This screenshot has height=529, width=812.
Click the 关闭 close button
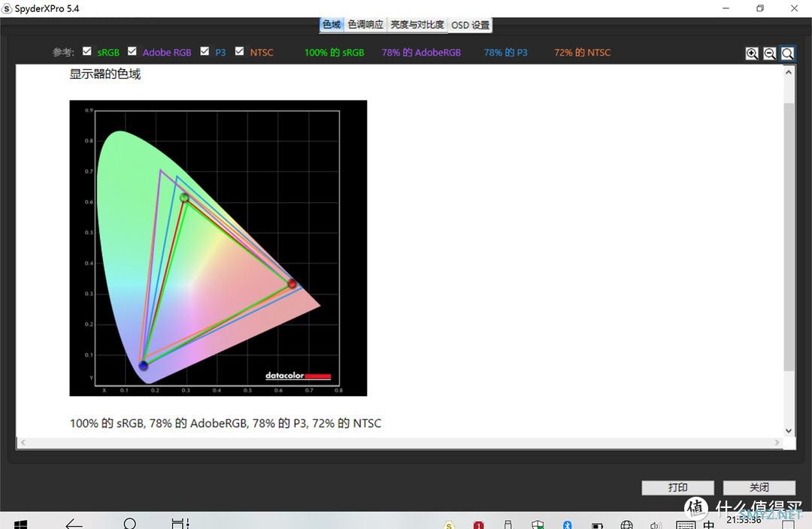759,488
